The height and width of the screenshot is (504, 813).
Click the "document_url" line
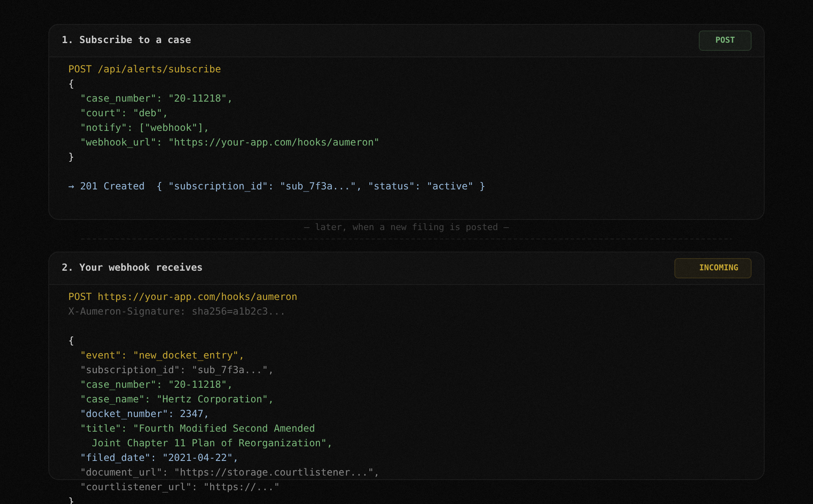(x=230, y=472)
